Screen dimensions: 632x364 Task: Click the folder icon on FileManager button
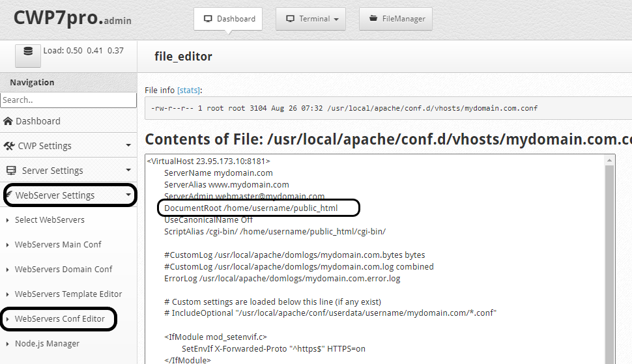pos(373,18)
